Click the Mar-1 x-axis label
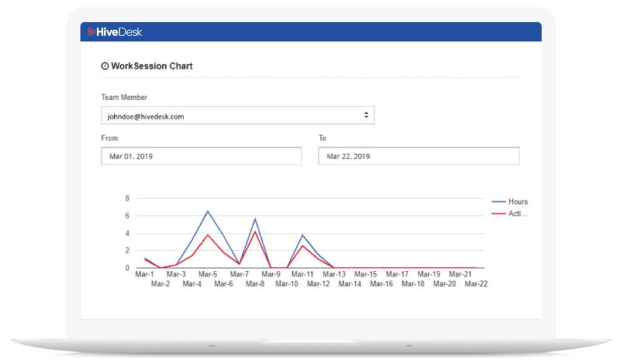 coord(145,275)
